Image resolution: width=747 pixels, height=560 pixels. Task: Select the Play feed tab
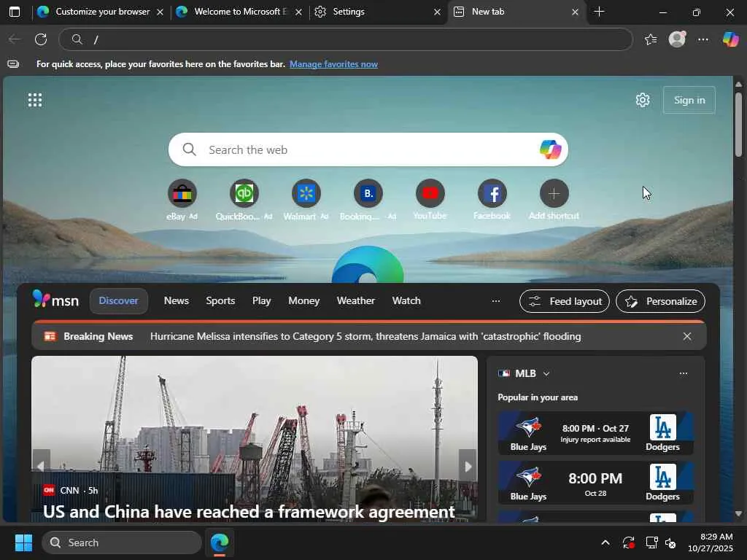[262, 301]
